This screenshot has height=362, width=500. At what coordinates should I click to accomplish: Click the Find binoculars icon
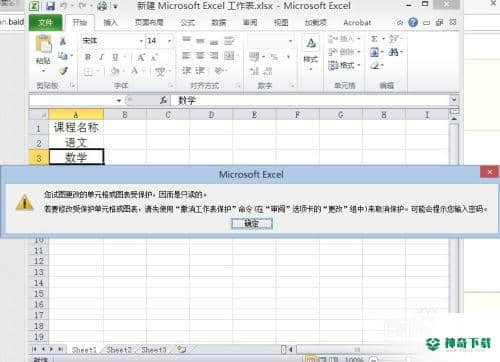pyautogui.click(x=394, y=52)
